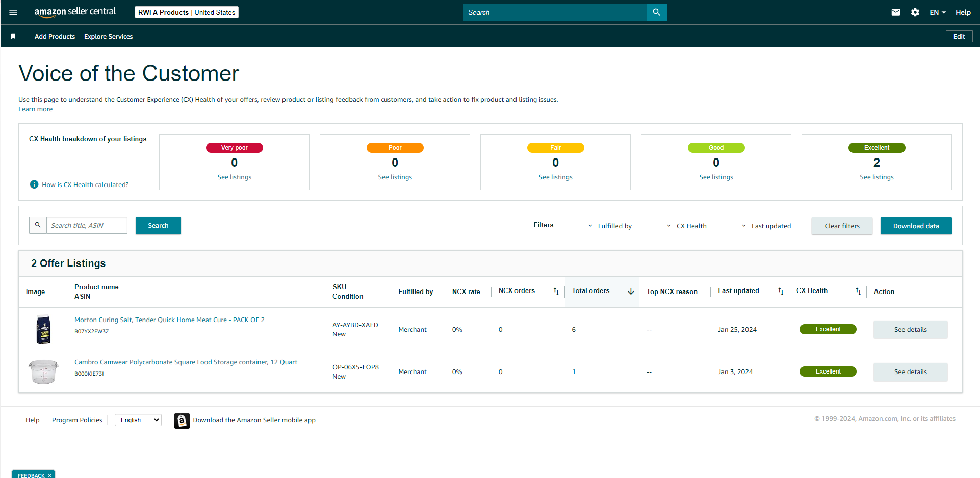Open Cambro food container product thumbnail

[x=44, y=372]
